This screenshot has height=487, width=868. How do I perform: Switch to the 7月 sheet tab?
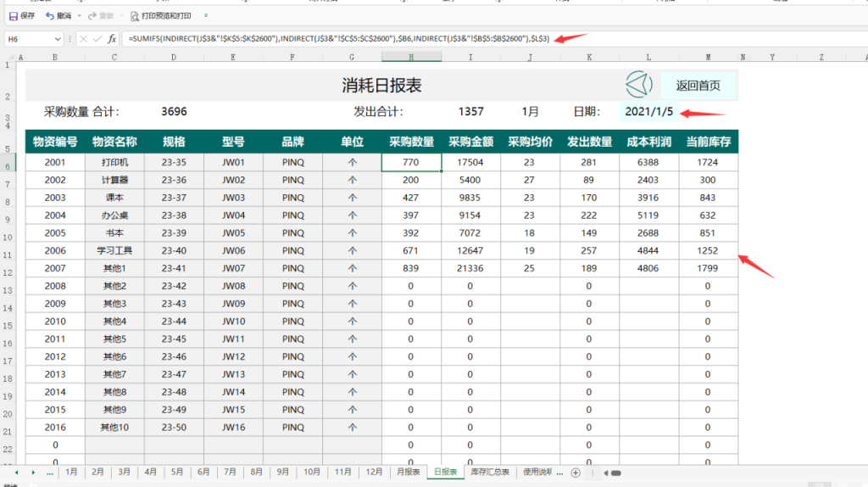click(231, 472)
